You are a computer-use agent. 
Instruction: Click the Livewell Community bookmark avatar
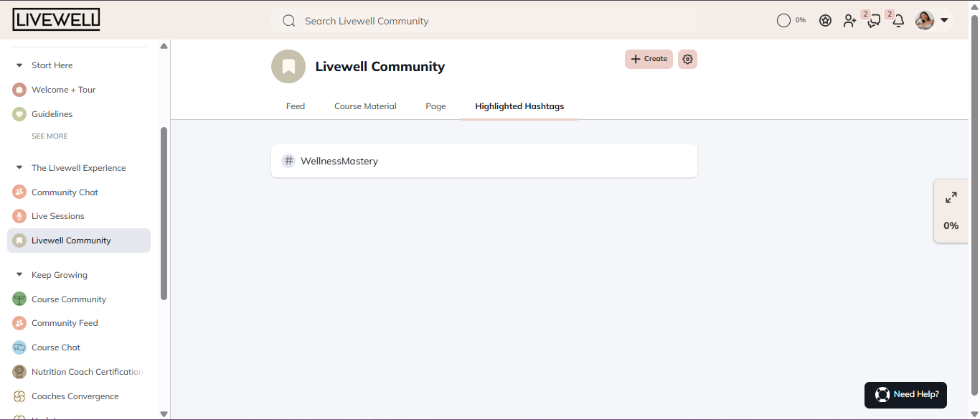pyautogui.click(x=288, y=67)
